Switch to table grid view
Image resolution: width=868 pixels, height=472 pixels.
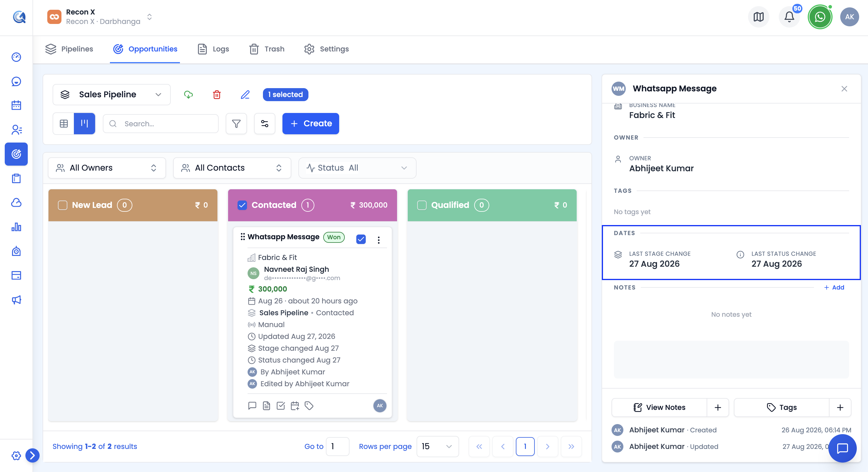click(64, 124)
